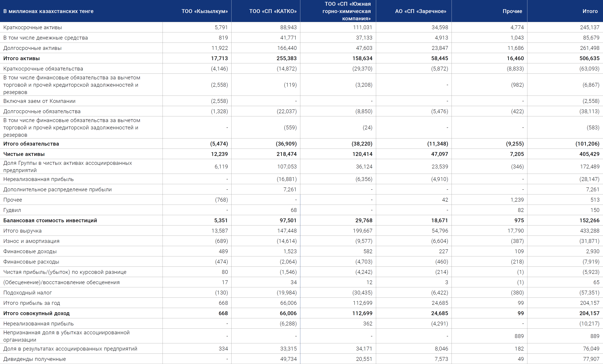This screenshot has width=603, height=364.
Task: Click the value 199,667 in Итого выручка row
Action: point(362,231)
